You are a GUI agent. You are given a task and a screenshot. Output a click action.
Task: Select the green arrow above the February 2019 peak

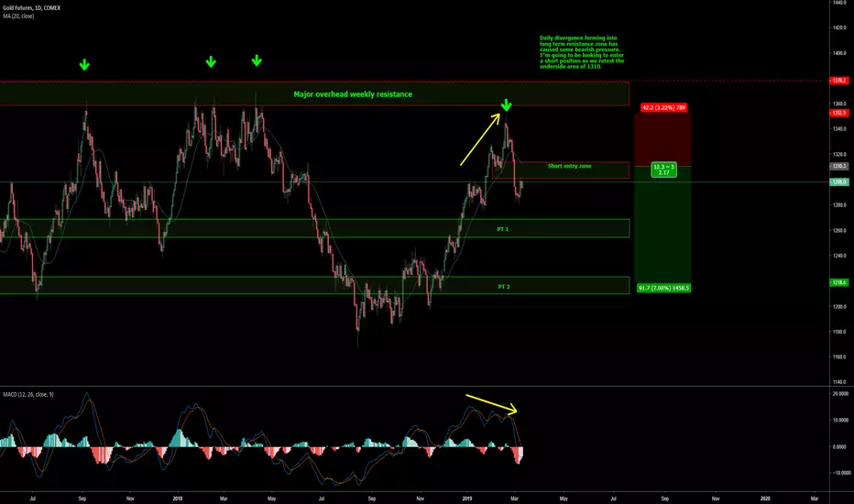[507, 104]
